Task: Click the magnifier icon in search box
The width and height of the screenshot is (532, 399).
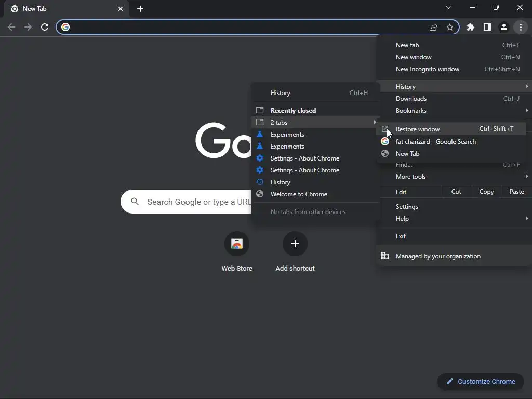Action: point(135,202)
